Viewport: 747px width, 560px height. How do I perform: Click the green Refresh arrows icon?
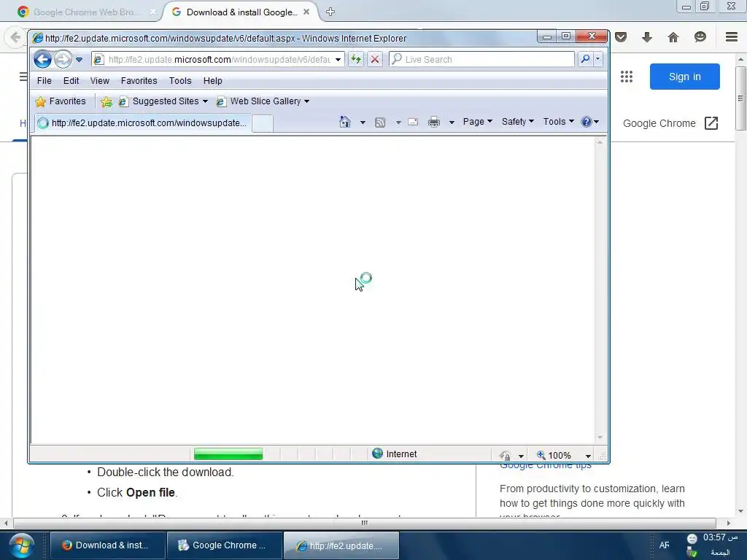pyautogui.click(x=356, y=60)
